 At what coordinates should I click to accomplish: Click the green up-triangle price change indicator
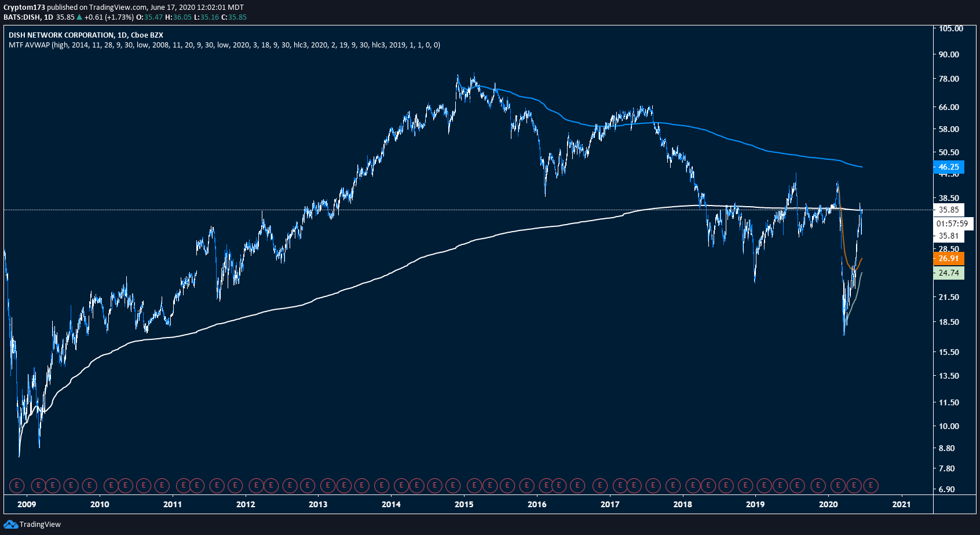[79, 17]
